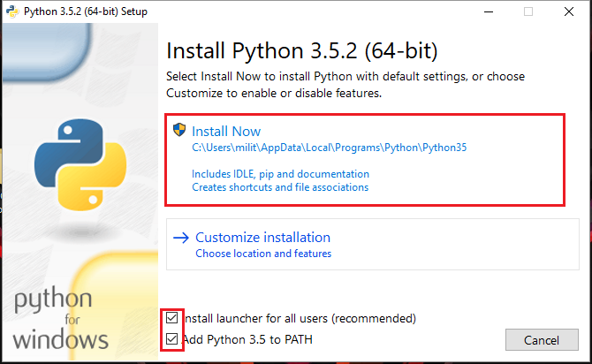Minimize the Python Setup window
592x364 pixels.
[489, 11]
